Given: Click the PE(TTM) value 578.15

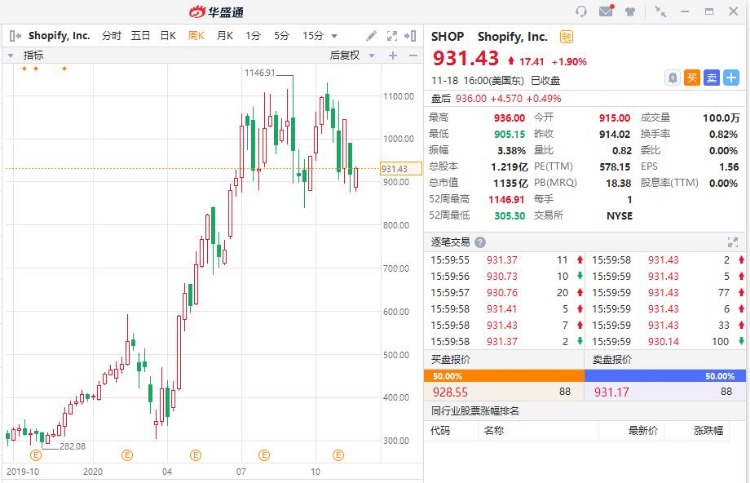Looking at the screenshot, I should point(615,167).
